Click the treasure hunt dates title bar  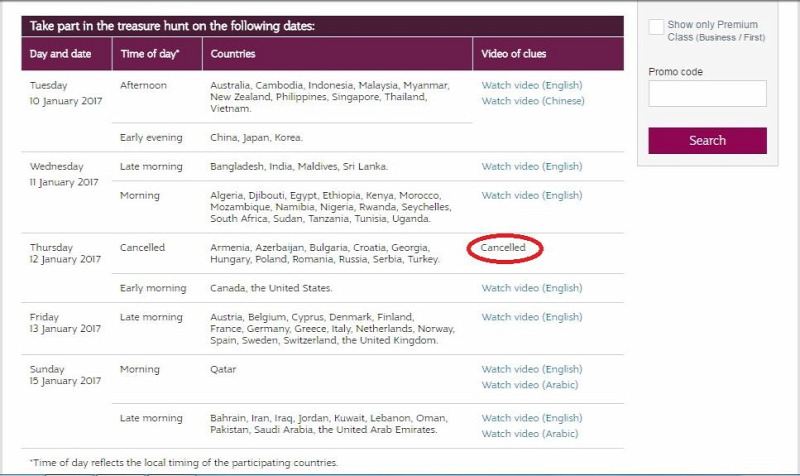click(x=322, y=26)
